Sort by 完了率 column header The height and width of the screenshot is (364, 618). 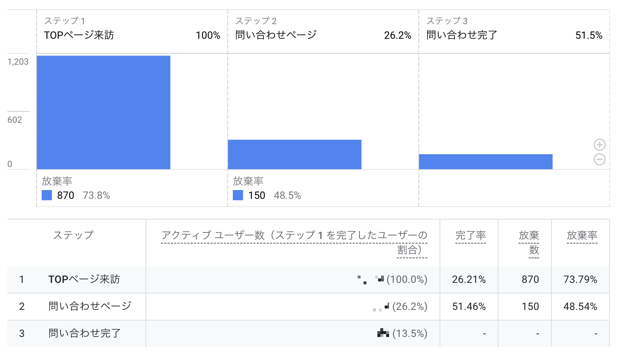point(470,235)
